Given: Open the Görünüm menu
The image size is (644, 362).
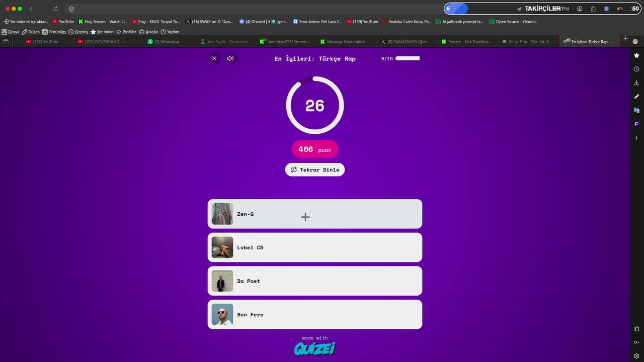Looking at the screenshot, I should coord(54,32).
